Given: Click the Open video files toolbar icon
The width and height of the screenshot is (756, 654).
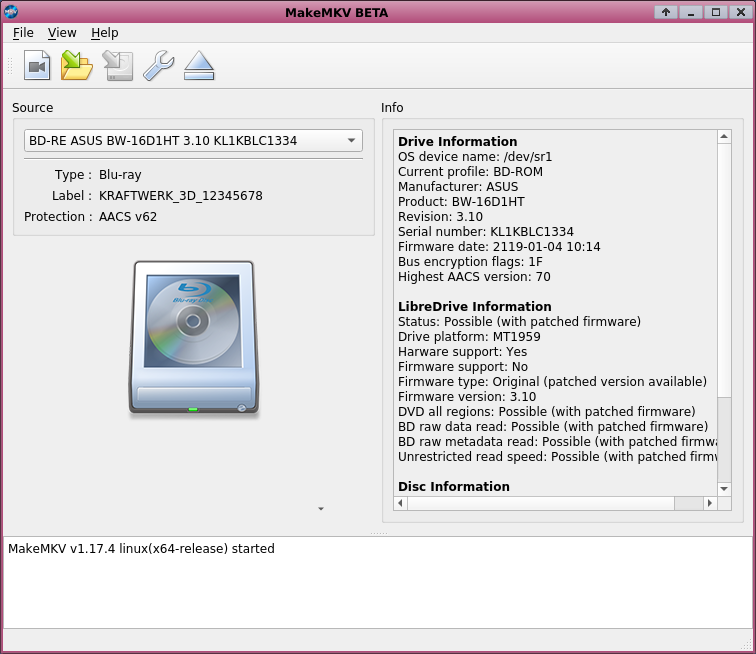Looking at the screenshot, I should (x=37, y=66).
